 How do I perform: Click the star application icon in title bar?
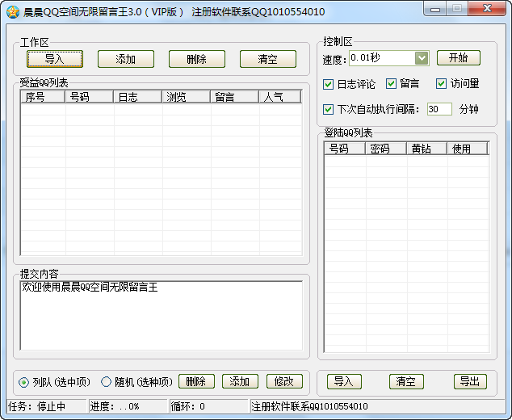pos(13,12)
